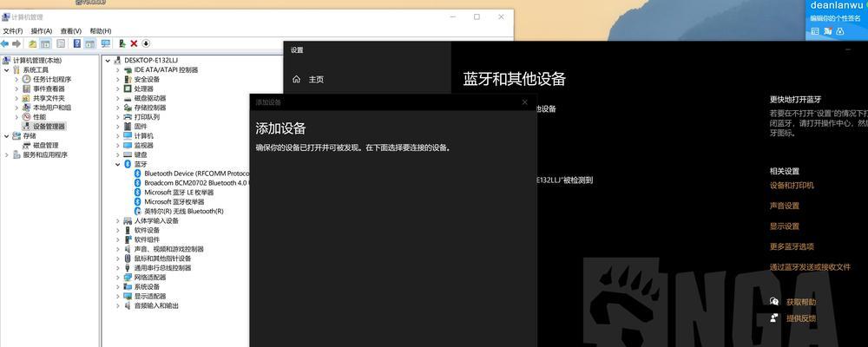Select the 性能 icon in left tree

(27, 117)
